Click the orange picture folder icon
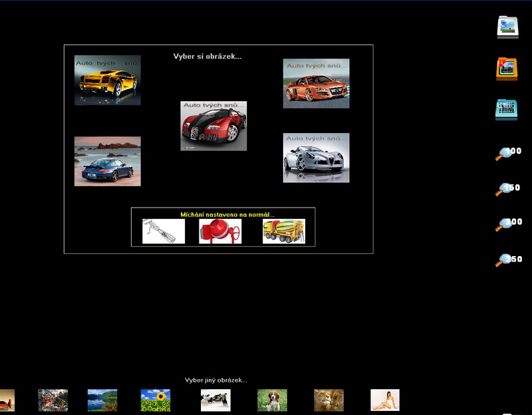The height and width of the screenshot is (415, 532). (x=507, y=69)
